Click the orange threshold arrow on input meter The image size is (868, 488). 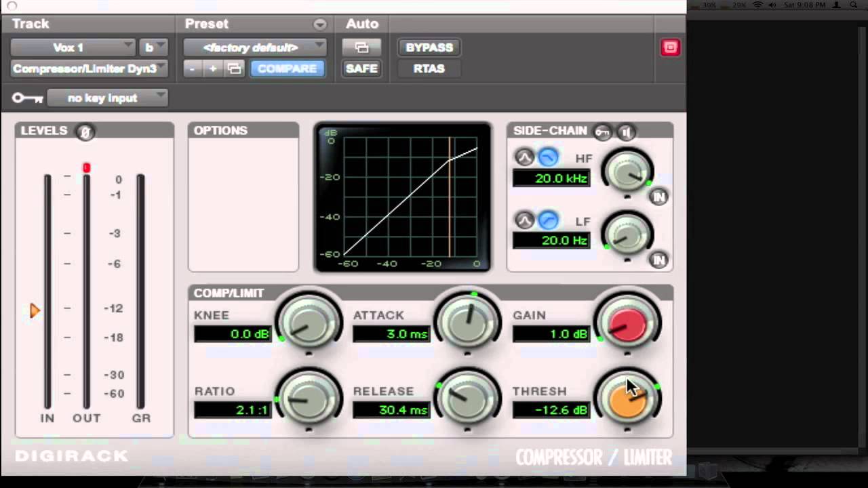tap(35, 311)
